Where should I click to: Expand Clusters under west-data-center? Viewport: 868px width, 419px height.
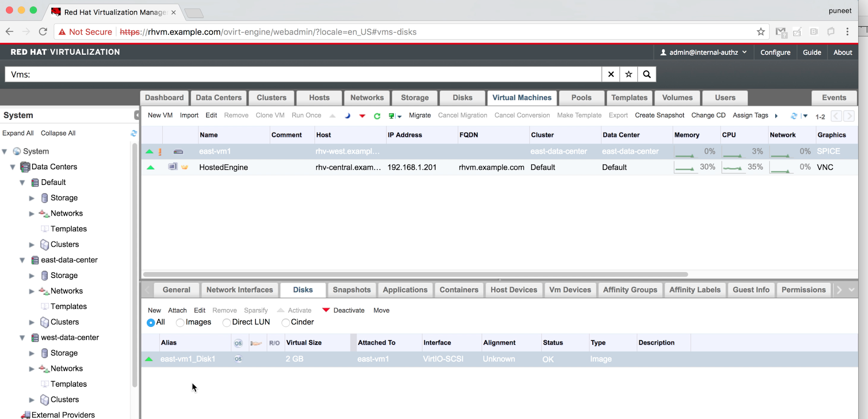(x=32, y=400)
